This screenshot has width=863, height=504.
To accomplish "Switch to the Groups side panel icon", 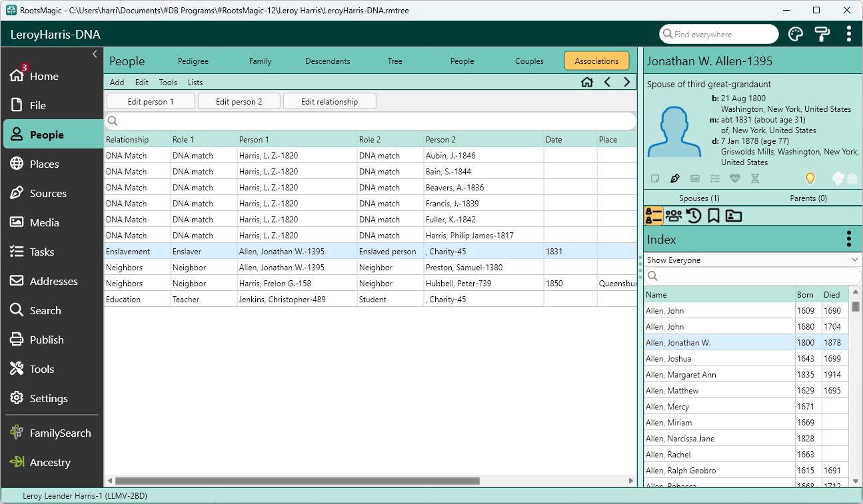I will coord(674,216).
